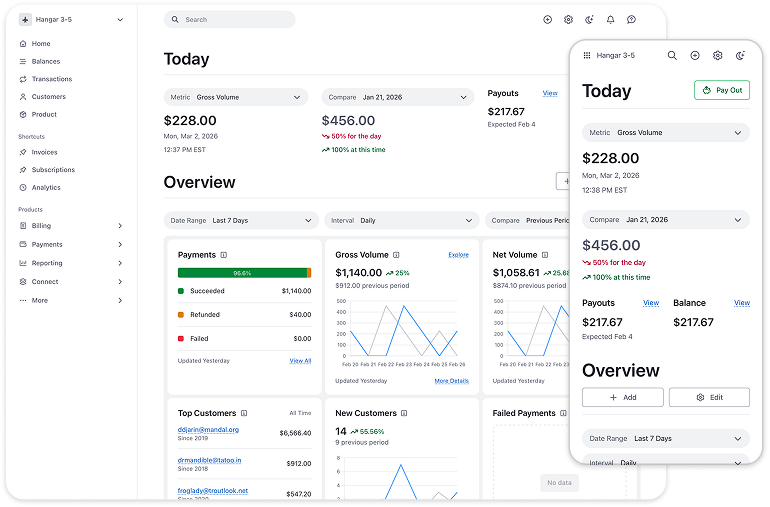
Task: Click the green payments progress bar
Action: [242, 273]
